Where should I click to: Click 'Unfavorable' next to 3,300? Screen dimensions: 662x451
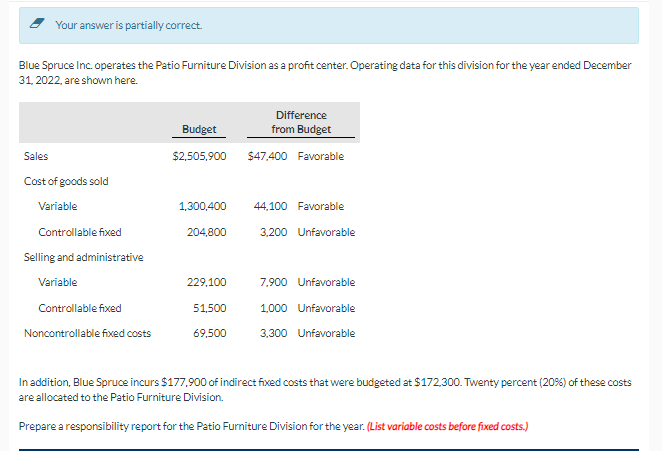tap(326, 333)
